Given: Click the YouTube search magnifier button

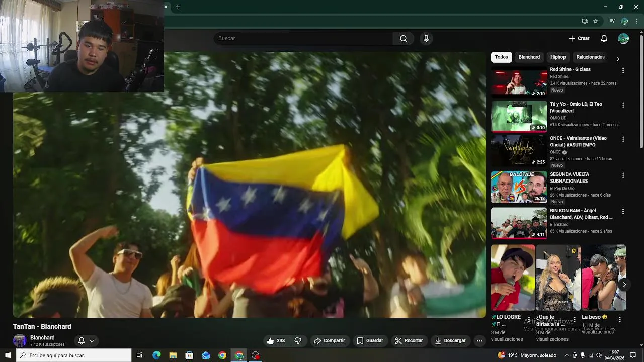Looking at the screenshot, I should 404,39.
